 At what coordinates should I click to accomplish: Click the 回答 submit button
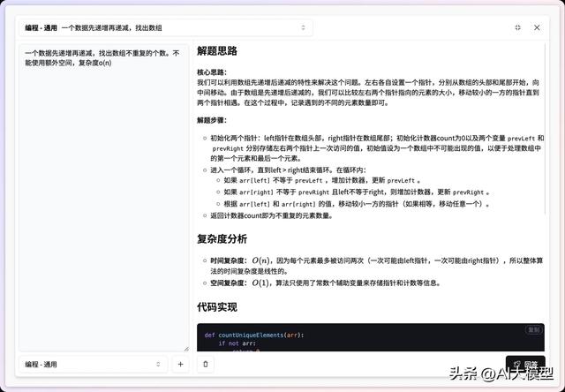click(x=525, y=365)
